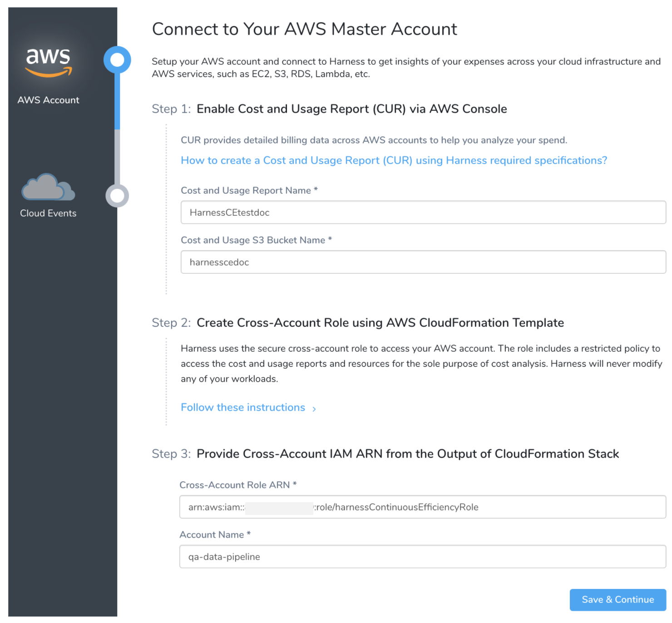
Task: Open the Cloud Events sidebar label
Action: [48, 213]
